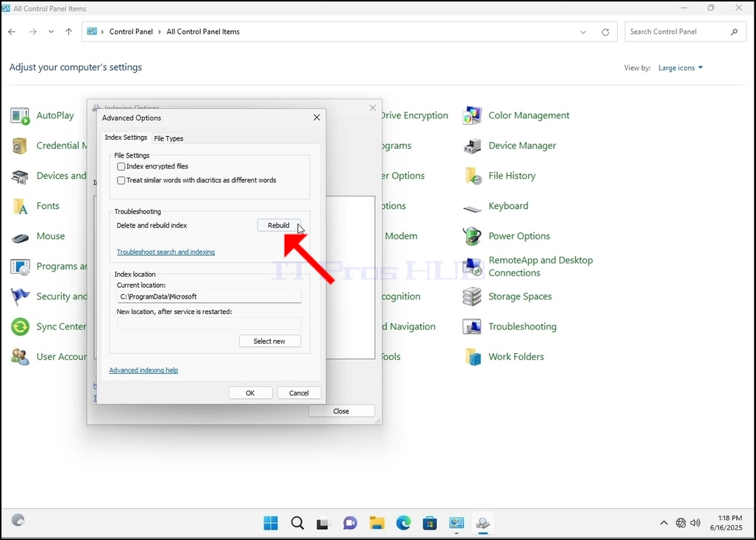
Task: Click the Select new button
Action: (269, 341)
